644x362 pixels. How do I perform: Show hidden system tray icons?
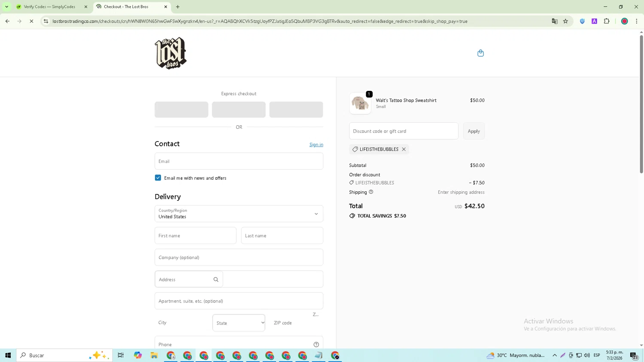(554, 355)
